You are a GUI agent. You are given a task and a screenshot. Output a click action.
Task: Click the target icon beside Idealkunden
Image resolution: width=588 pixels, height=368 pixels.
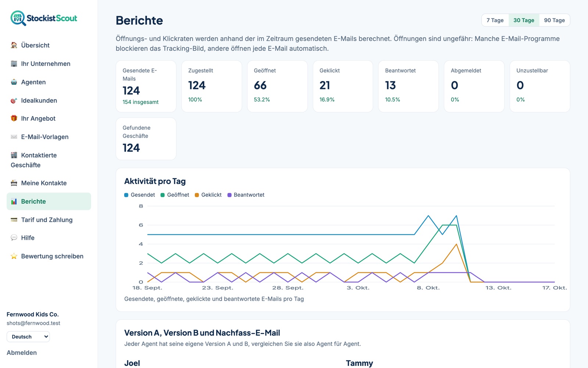pyautogui.click(x=14, y=100)
